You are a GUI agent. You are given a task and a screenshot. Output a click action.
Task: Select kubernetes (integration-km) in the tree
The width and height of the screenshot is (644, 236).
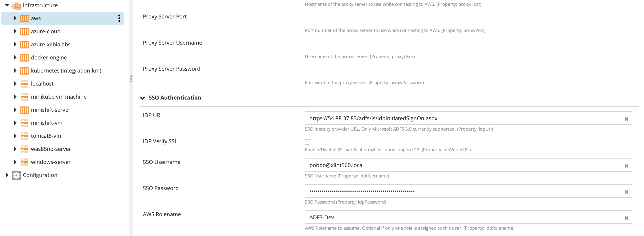click(x=66, y=71)
